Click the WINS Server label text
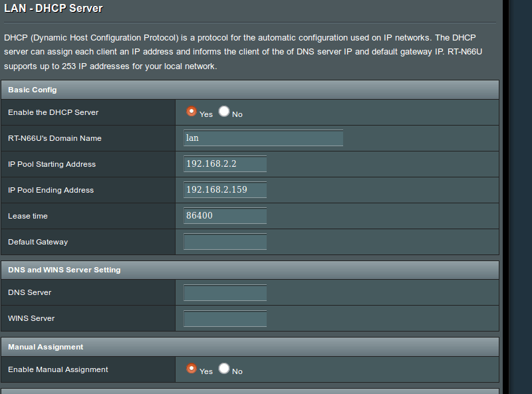Viewport: 532px width, 394px height. tap(31, 318)
